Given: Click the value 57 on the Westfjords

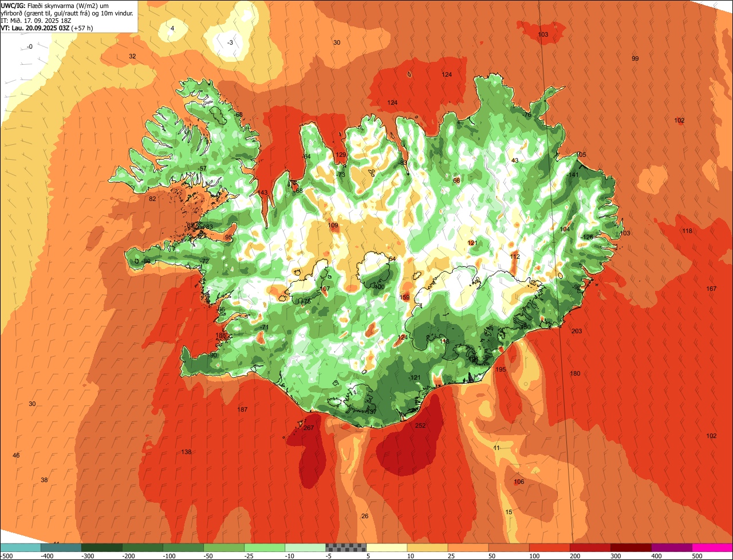Looking at the screenshot, I should point(203,168).
